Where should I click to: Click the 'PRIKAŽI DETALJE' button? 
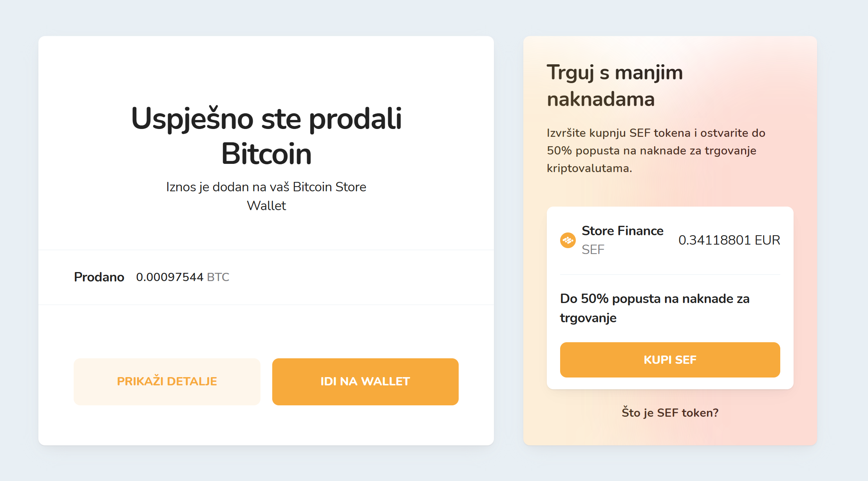click(167, 381)
